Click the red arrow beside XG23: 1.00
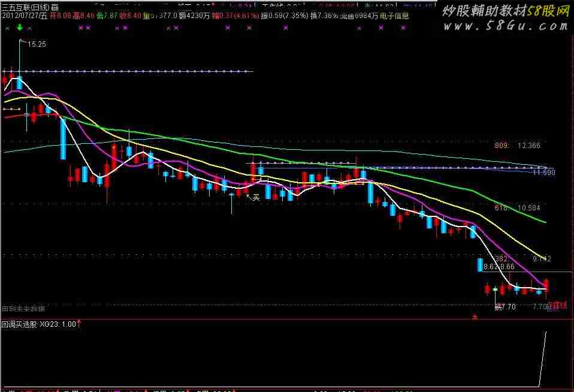The width and height of the screenshot is (574, 392). pos(78,323)
